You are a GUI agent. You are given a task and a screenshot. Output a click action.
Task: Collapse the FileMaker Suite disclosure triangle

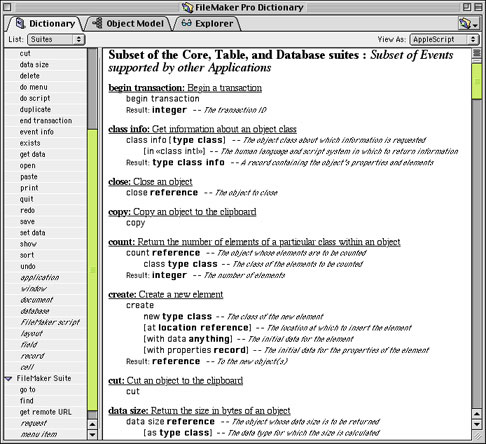coord(9,378)
